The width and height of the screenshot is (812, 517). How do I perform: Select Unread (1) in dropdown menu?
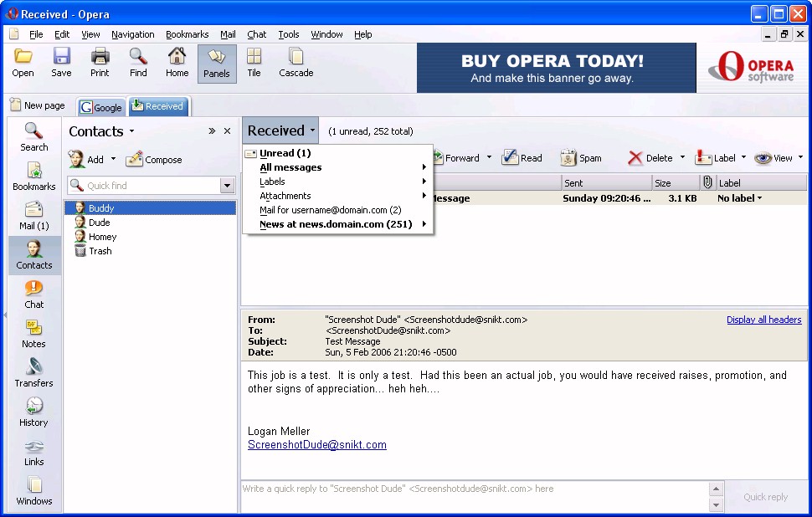[x=338, y=153]
